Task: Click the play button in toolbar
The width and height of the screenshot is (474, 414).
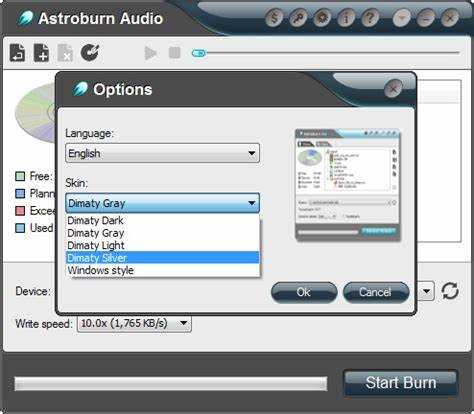Action: 150,53
